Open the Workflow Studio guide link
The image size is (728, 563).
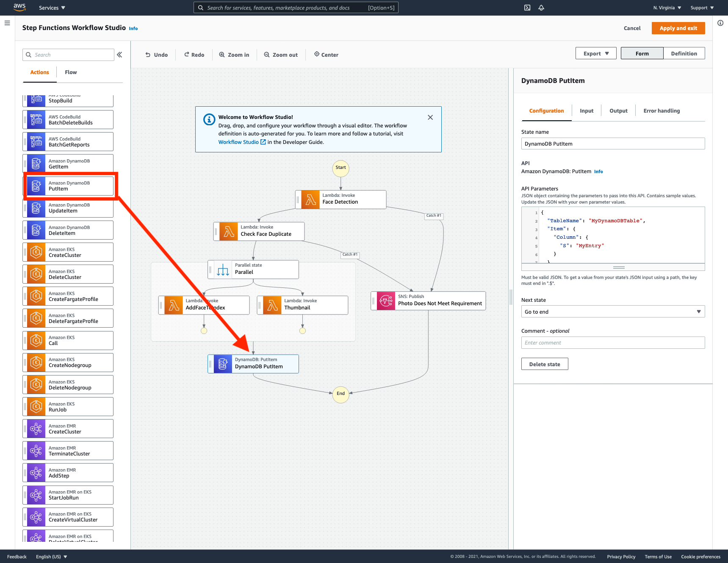click(242, 142)
